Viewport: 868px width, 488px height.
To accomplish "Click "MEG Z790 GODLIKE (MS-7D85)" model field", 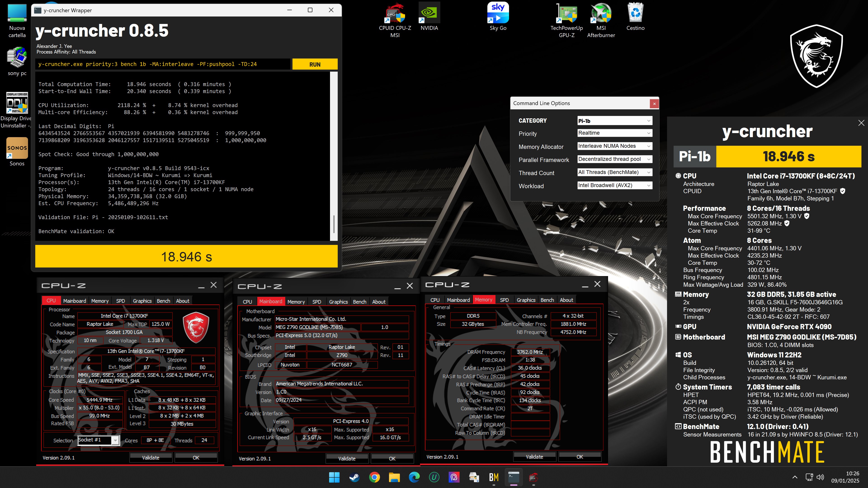I will click(317, 327).
